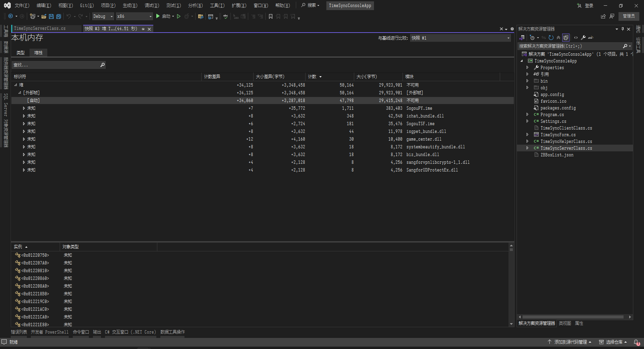Open properties with the wrench icon
This screenshot has height=349, width=644.
[x=583, y=38]
